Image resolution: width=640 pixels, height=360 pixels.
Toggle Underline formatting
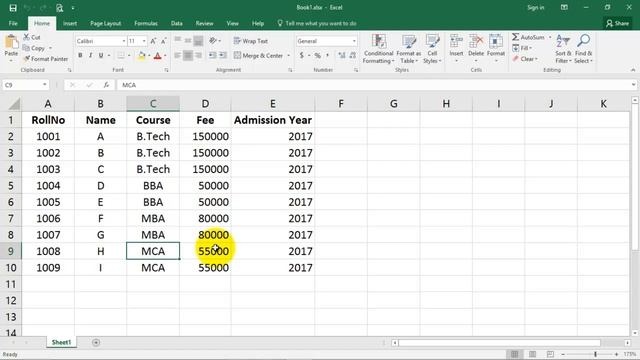[101, 56]
